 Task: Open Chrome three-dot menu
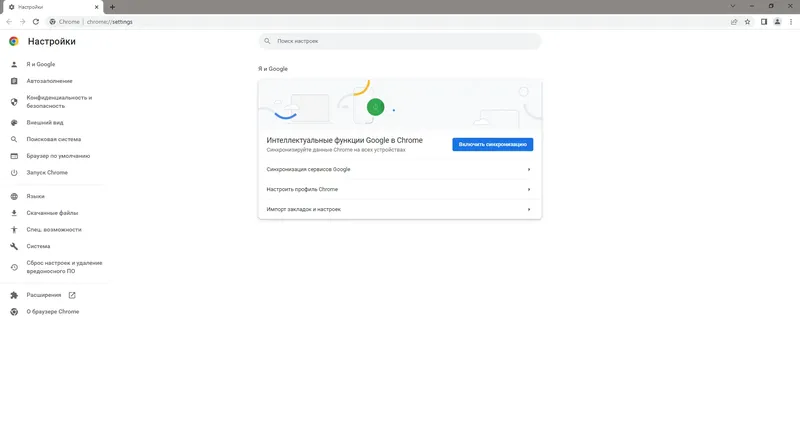tap(791, 22)
